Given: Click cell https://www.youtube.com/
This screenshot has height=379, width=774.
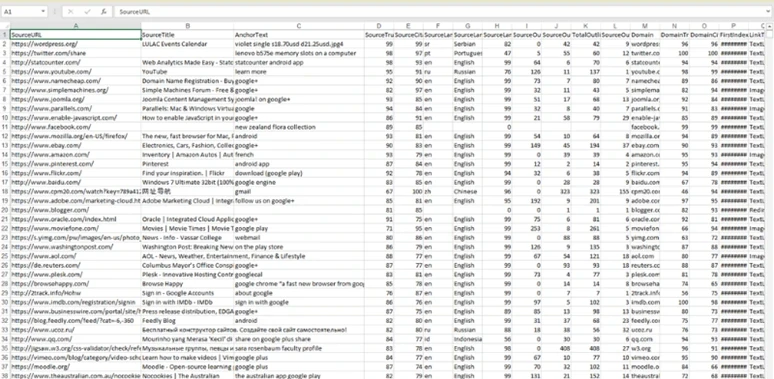Looking at the screenshot, I should (x=76, y=72).
